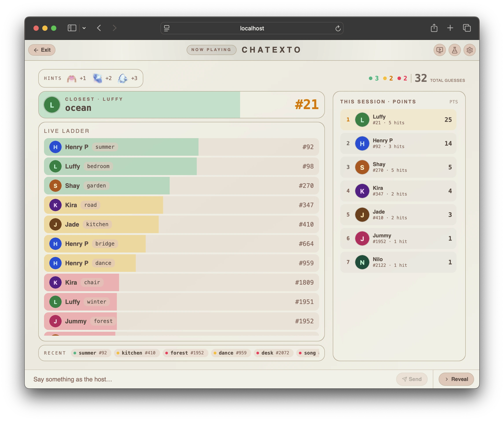The width and height of the screenshot is (504, 421).
Task: Click the kitchen #410 recent chip
Action: (137, 353)
